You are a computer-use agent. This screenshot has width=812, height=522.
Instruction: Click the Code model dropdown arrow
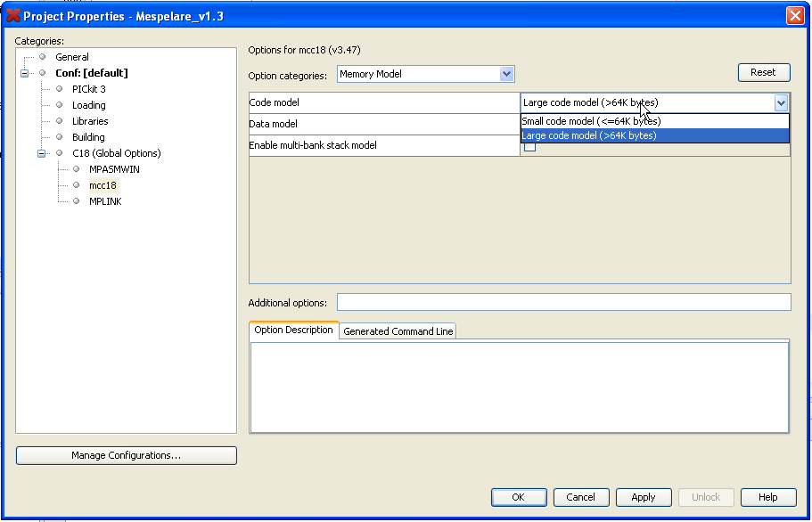(781, 102)
